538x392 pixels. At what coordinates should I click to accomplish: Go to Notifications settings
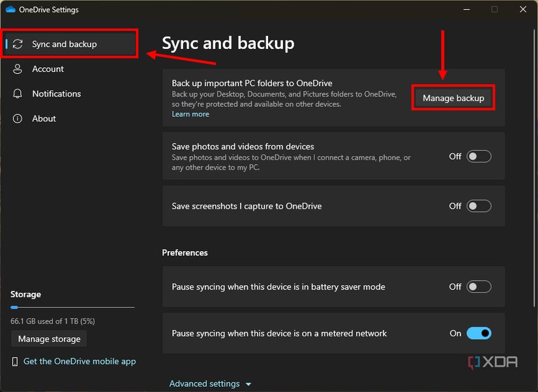point(70,94)
